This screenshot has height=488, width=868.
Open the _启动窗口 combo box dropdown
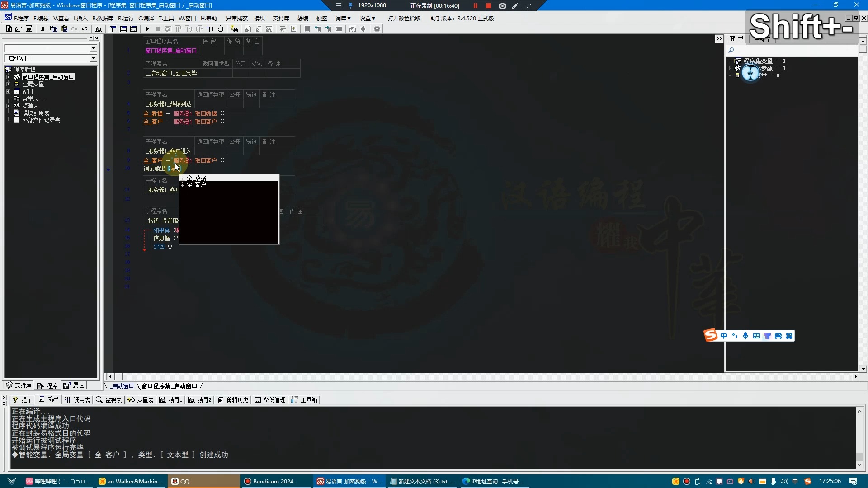pos(93,58)
